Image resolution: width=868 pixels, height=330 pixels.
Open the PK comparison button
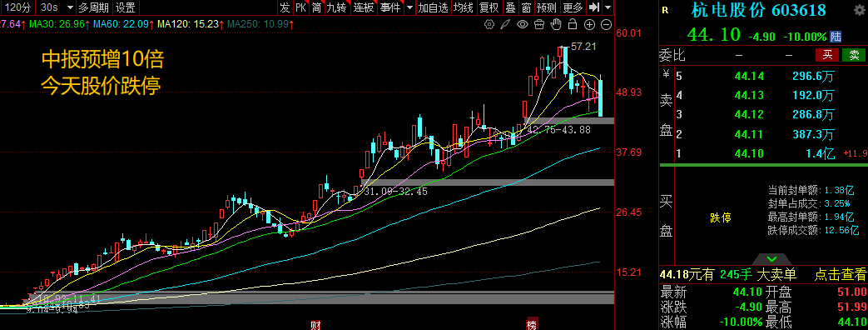click(x=300, y=7)
